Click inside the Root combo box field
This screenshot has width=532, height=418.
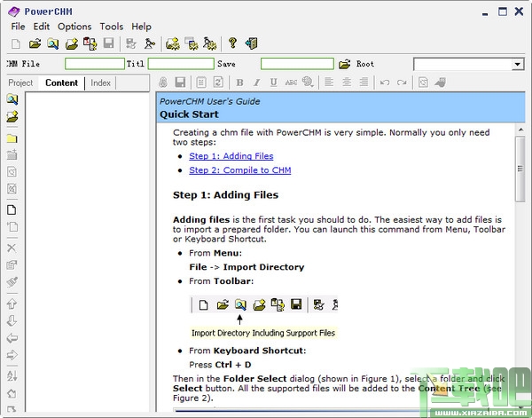(463, 64)
